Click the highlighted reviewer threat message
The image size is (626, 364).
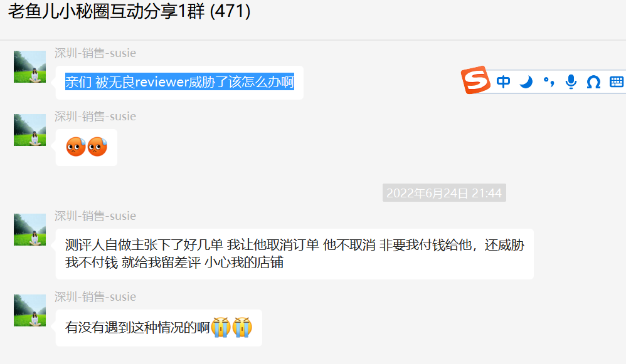[179, 82]
